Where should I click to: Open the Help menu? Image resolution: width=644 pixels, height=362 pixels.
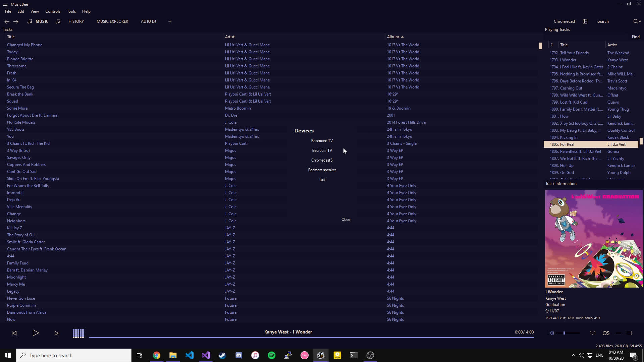[86, 11]
